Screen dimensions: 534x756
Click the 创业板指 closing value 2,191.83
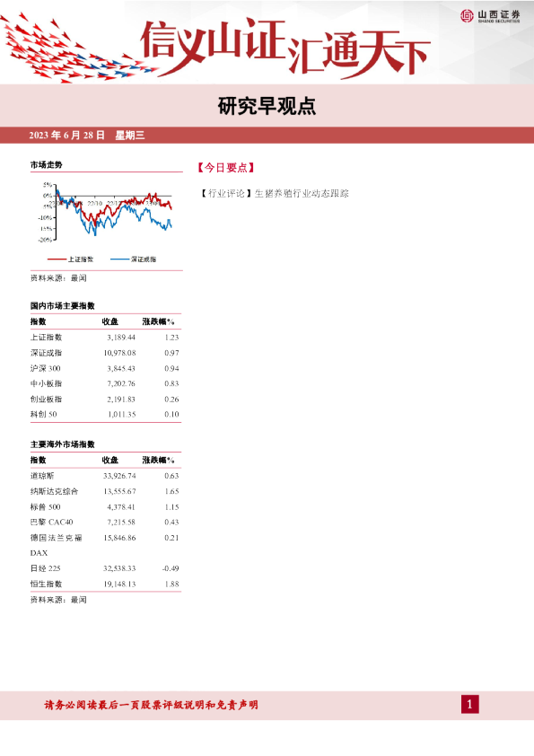click(x=121, y=400)
